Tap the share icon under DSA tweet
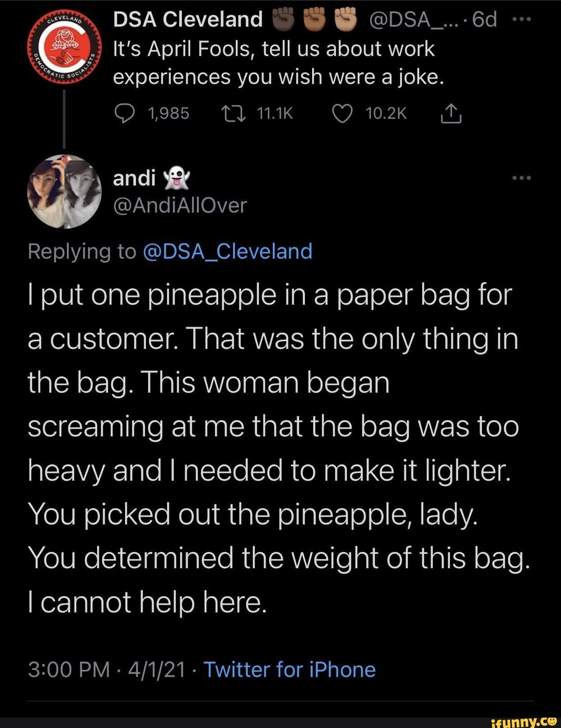 tap(451, 114)
